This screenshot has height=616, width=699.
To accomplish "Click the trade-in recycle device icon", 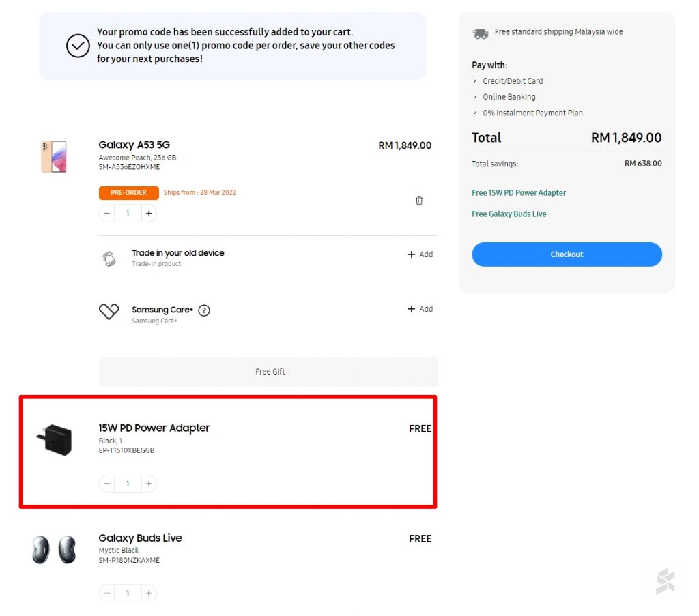I will tap(109, 259).
